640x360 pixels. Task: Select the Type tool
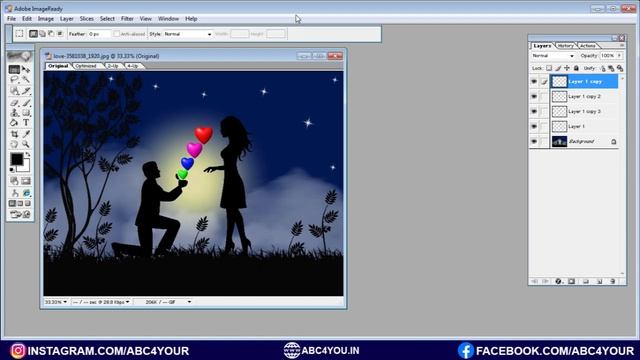pos(26,122)
